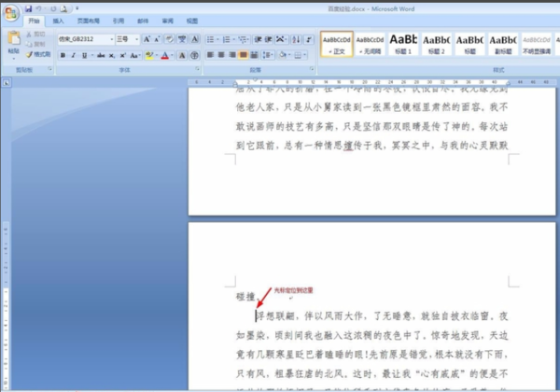This screenshot has width=560, height=392.
Task: Switch to the 页面布局 (Page Layout) tab
Action: (89, 21)
